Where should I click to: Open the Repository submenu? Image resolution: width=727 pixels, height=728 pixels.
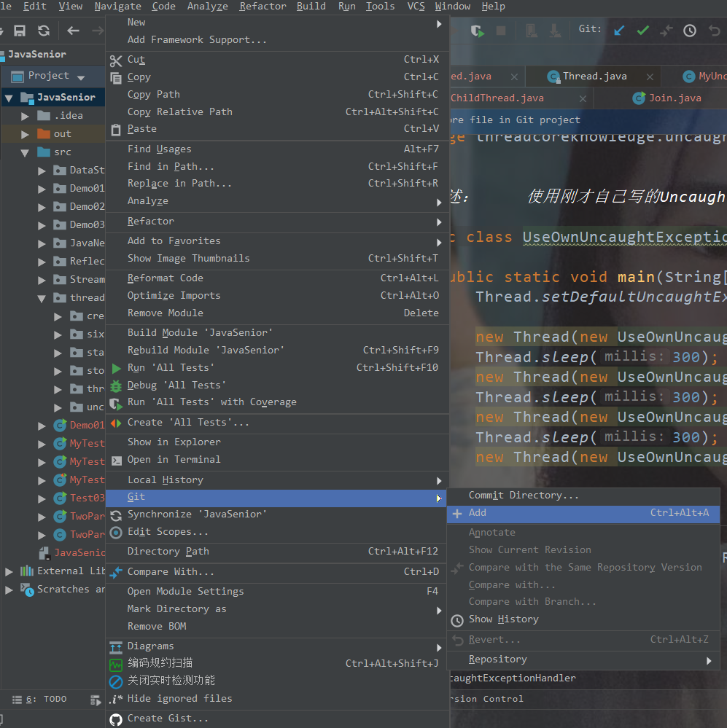497,659
